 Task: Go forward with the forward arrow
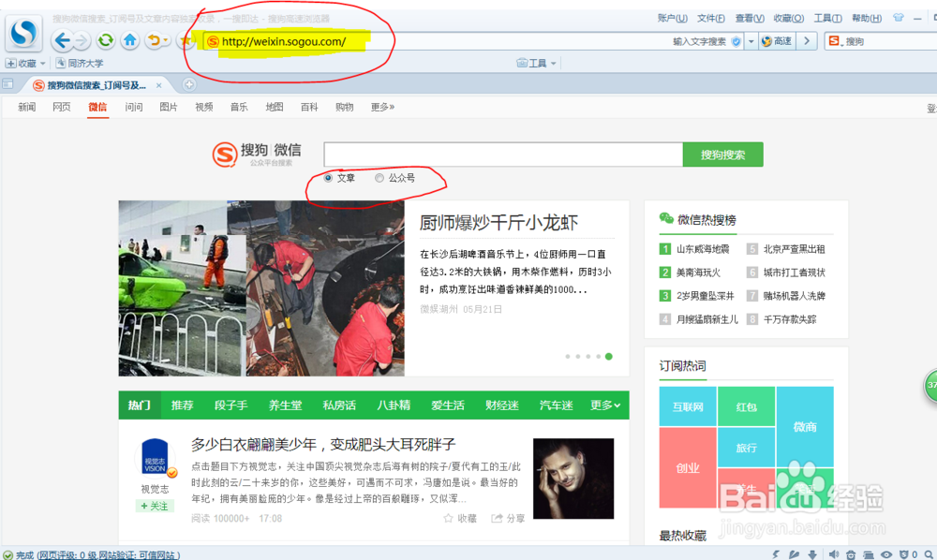coord(82,40)
